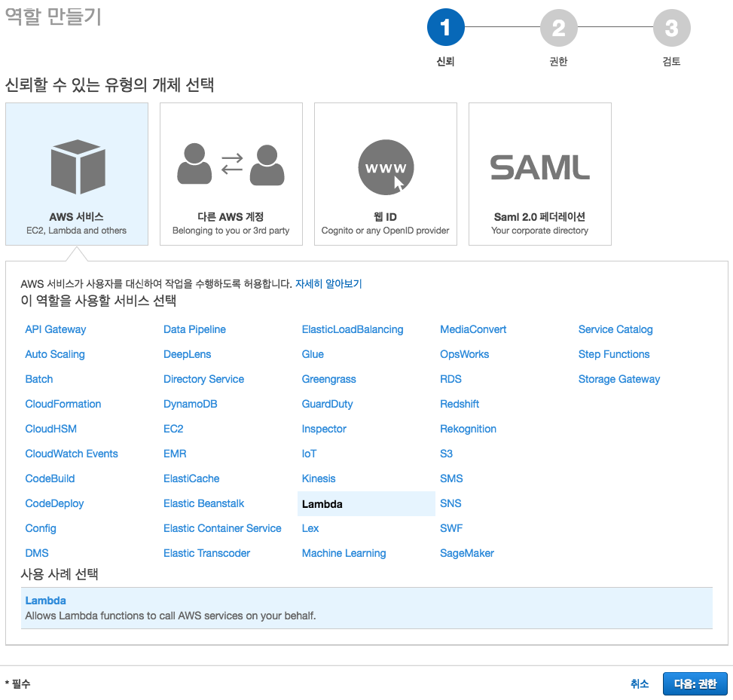Select Step Functions service

tap(614, 354)
